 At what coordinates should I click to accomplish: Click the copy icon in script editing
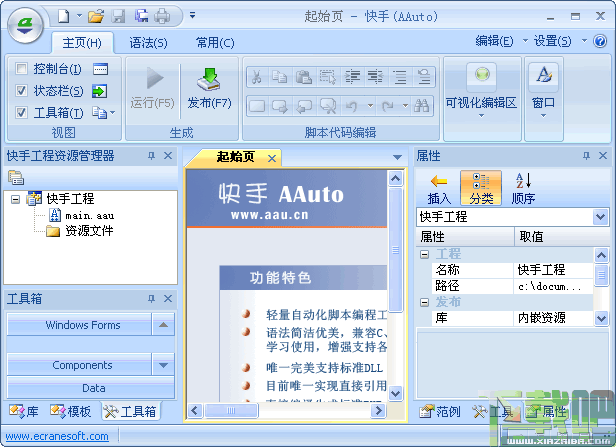click(x=279, y=77)
